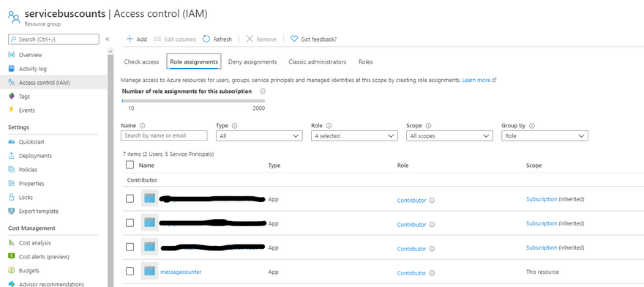Click the Access control (IAM) sidebar icon

12,83
